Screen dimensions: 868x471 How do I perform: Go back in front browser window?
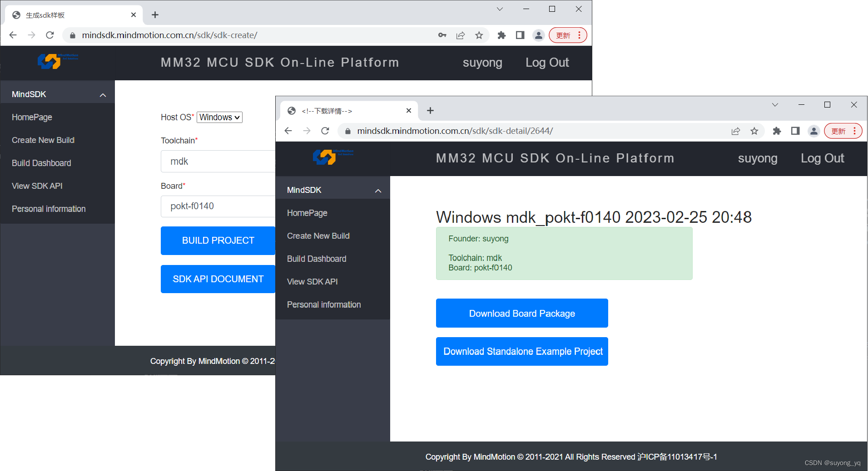[x=288, y=131]
